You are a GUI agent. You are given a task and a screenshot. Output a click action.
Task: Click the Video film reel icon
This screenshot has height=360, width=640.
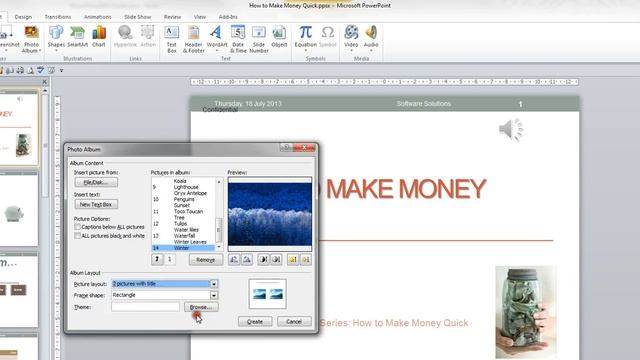click(351, 33)
